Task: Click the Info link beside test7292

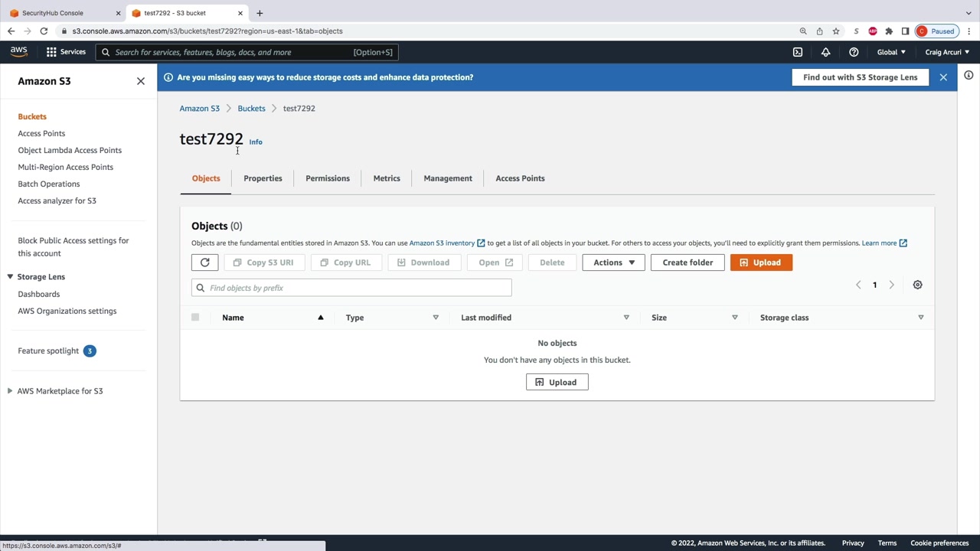Action: [x=256, y=142]
